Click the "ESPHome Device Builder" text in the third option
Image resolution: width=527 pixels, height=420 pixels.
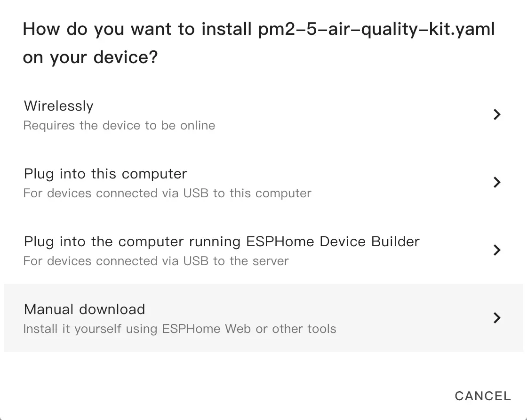point(333,242)
